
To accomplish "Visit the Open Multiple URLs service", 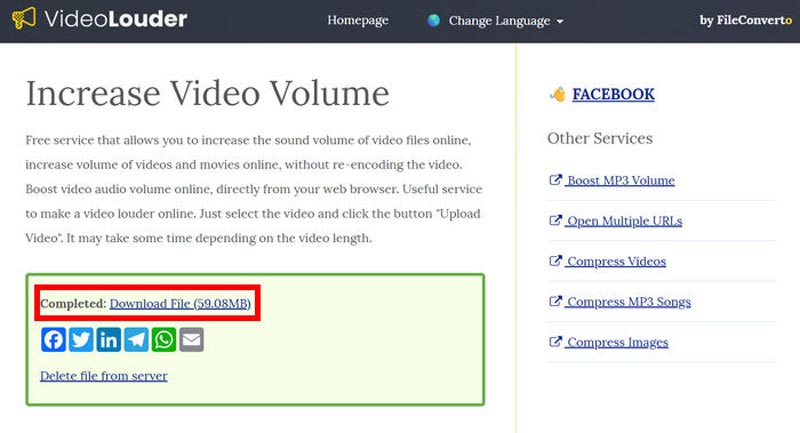I will coord(624,221).
